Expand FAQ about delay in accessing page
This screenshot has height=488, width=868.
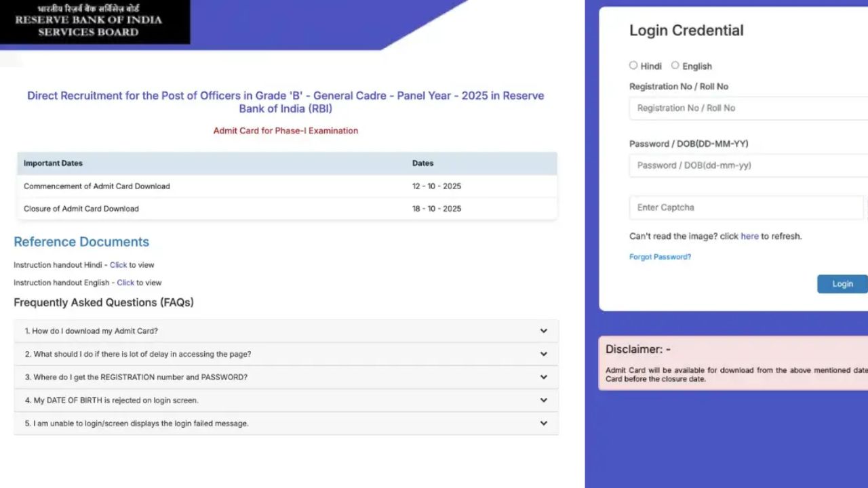pyautogui.click(x=286, y=354)
